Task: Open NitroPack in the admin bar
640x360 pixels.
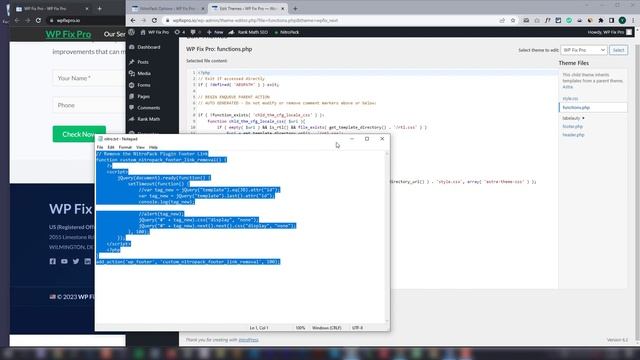Action: (287, 32)
